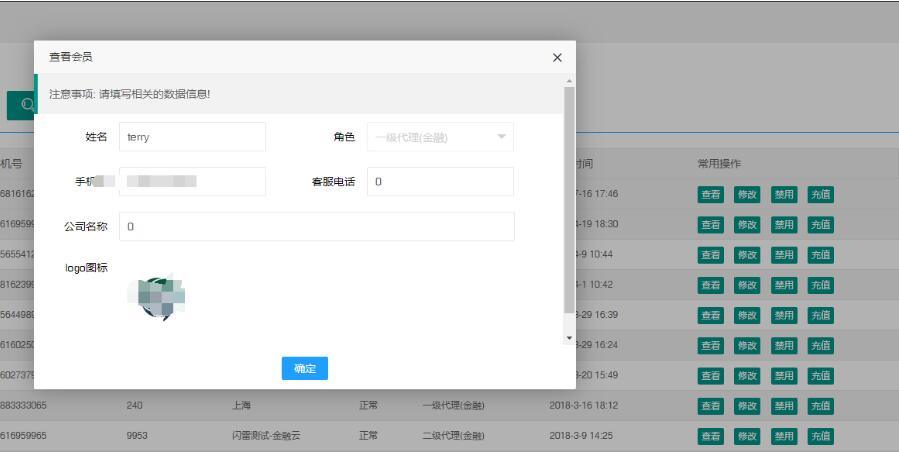Click the logo图标 image thumbnail
The width and height of the screenshot is (899, 452).
pyautogui.click(x=162, y=295)
